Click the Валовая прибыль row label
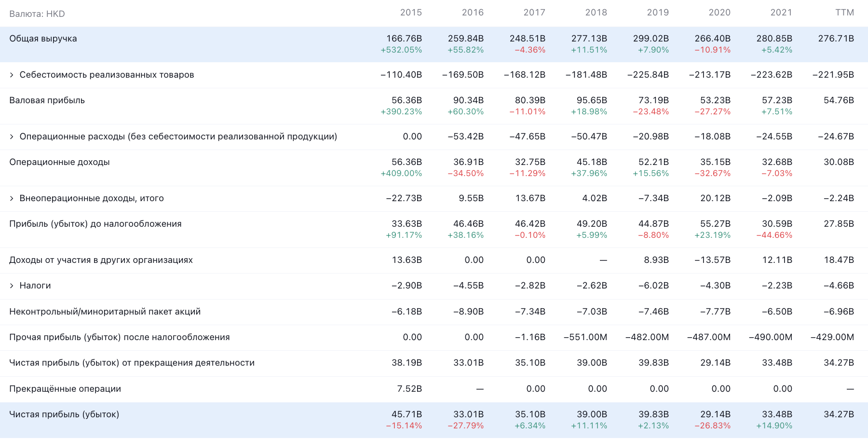 47,100
